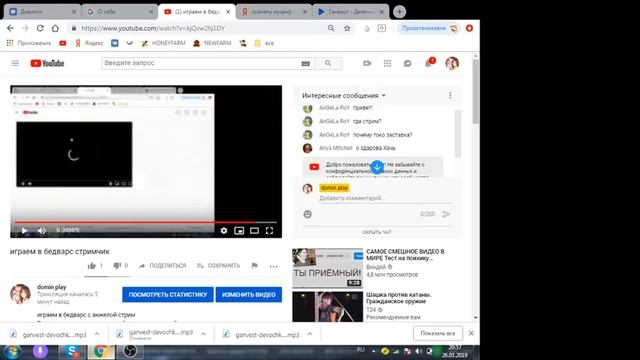Open the on-screen keyboard in search box
Viewport: 640px width, 360px height.
(305, 63)
